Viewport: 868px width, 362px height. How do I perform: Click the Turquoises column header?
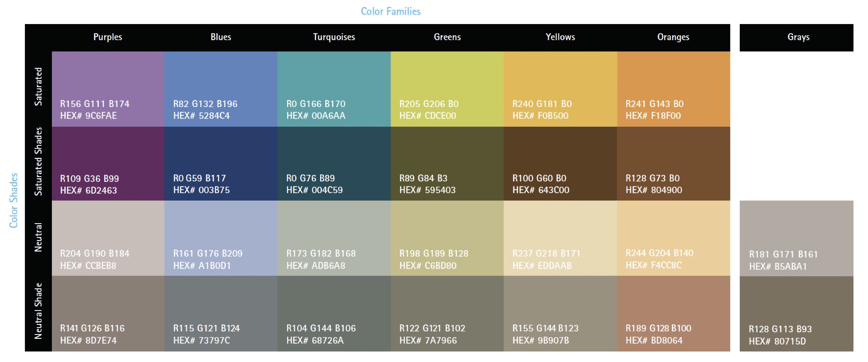(x=334, y=37)
